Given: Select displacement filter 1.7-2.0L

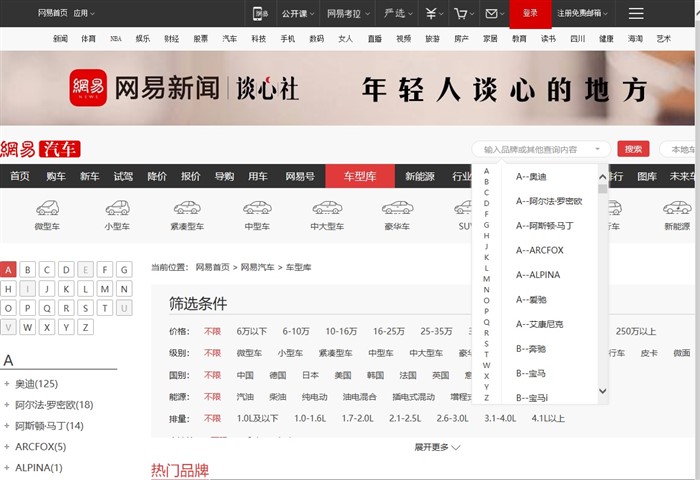Looking at the screenshot, I should [358, 418].
